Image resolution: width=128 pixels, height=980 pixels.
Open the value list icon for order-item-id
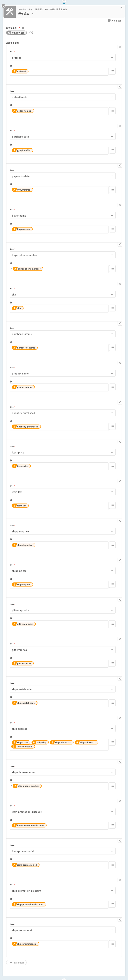pos(112,111)
